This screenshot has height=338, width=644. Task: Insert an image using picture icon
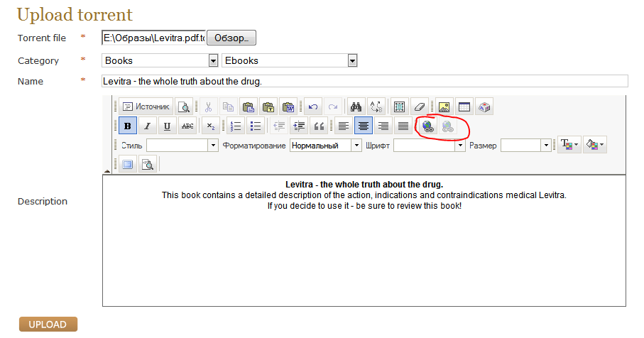444,107
